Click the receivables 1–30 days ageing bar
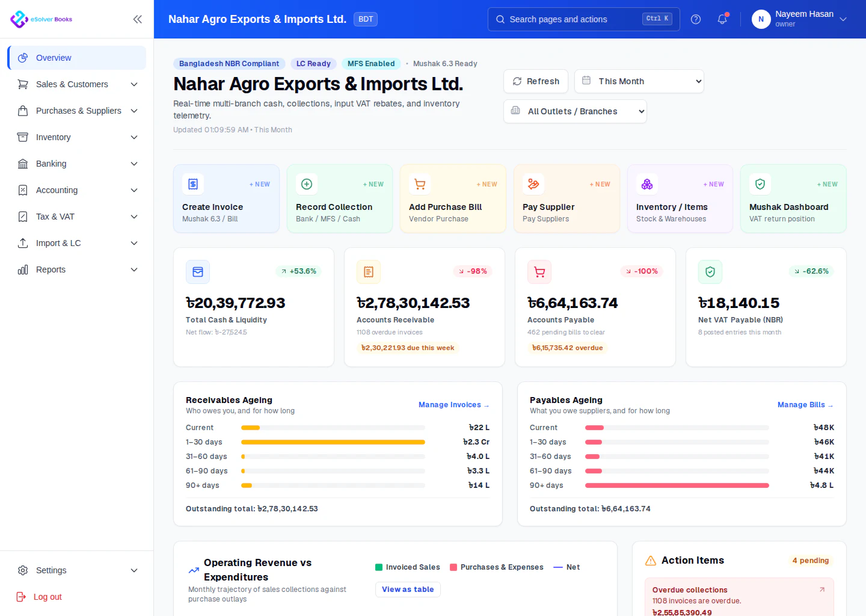 coord(333,442)
